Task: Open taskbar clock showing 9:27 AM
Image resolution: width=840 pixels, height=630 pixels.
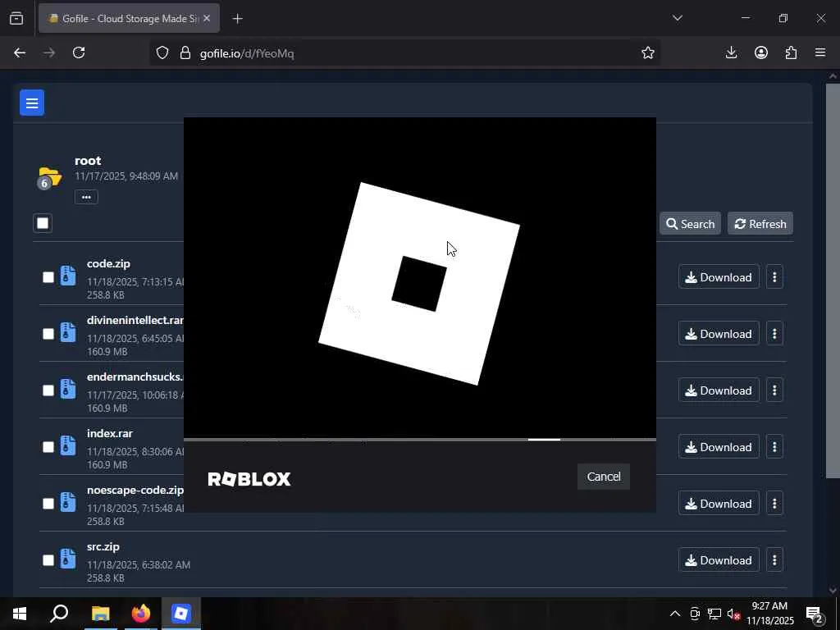Action: coord(769,614)
